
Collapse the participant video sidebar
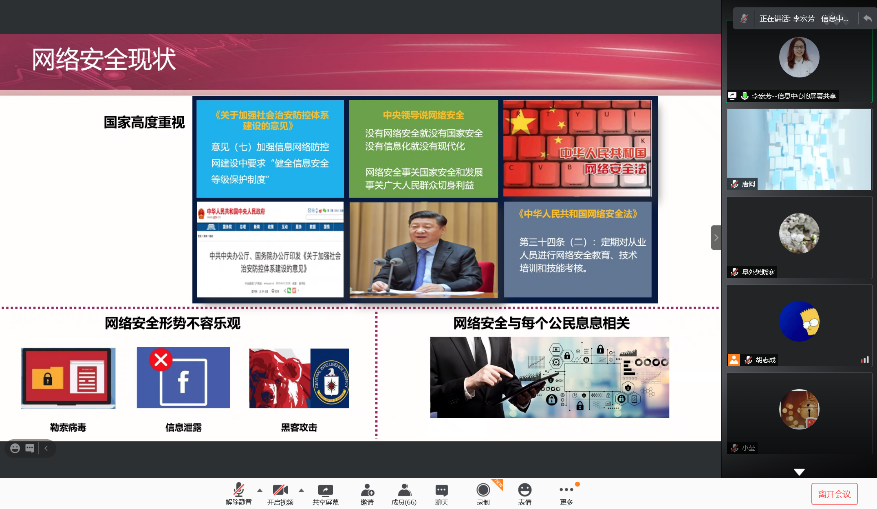point(716,237)
